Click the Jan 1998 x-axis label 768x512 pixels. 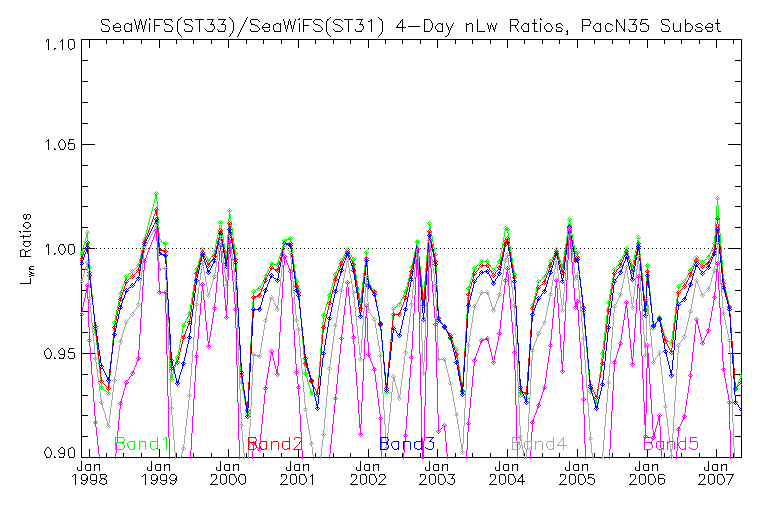[89, 473]
